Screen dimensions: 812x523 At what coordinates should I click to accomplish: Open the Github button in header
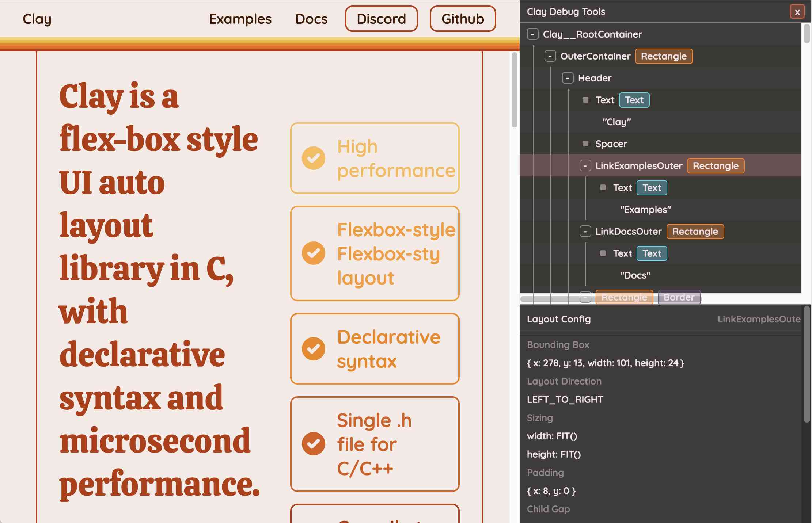coord(462,18)
